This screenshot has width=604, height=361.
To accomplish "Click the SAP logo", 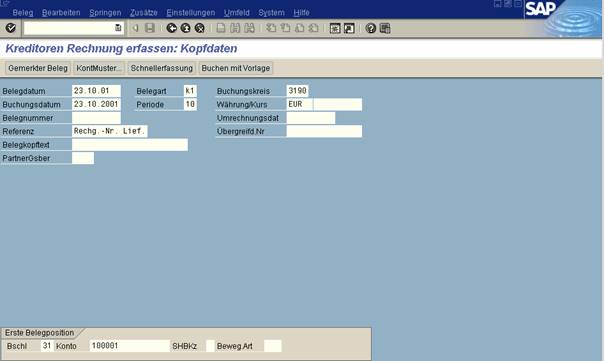I will (x=540, y=8).
